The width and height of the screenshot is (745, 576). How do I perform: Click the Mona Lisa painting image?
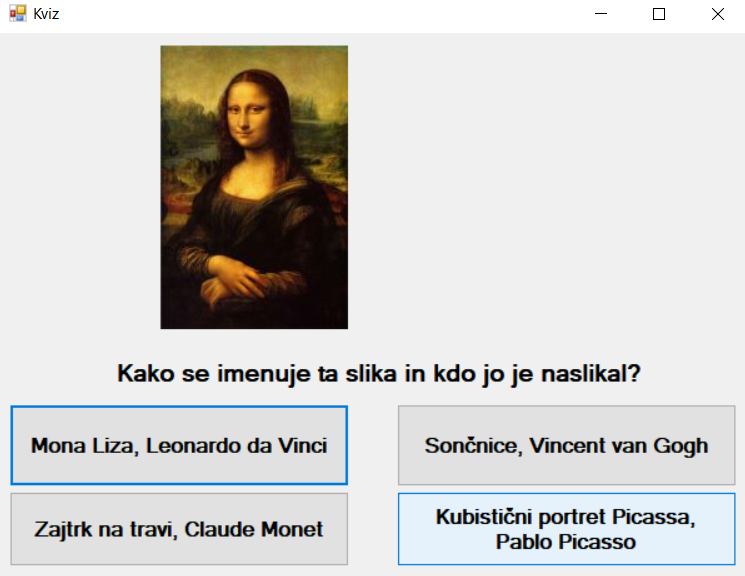point(254,187)
